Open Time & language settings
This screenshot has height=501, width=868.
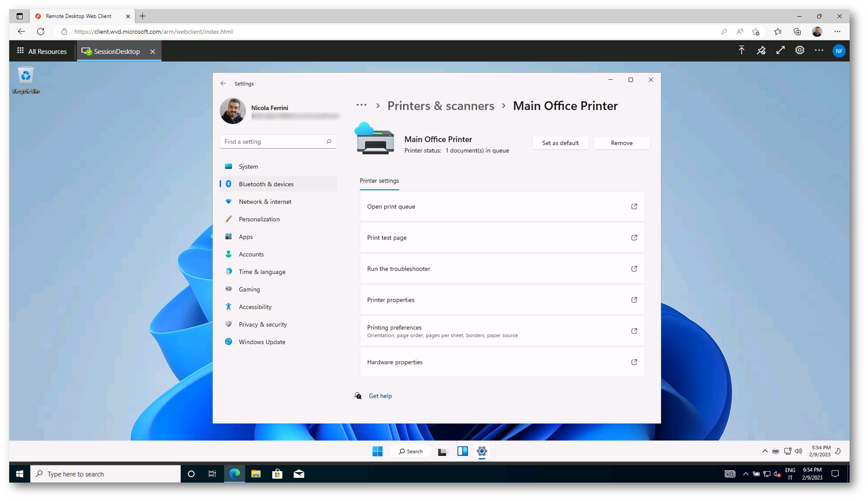point(278,272)
